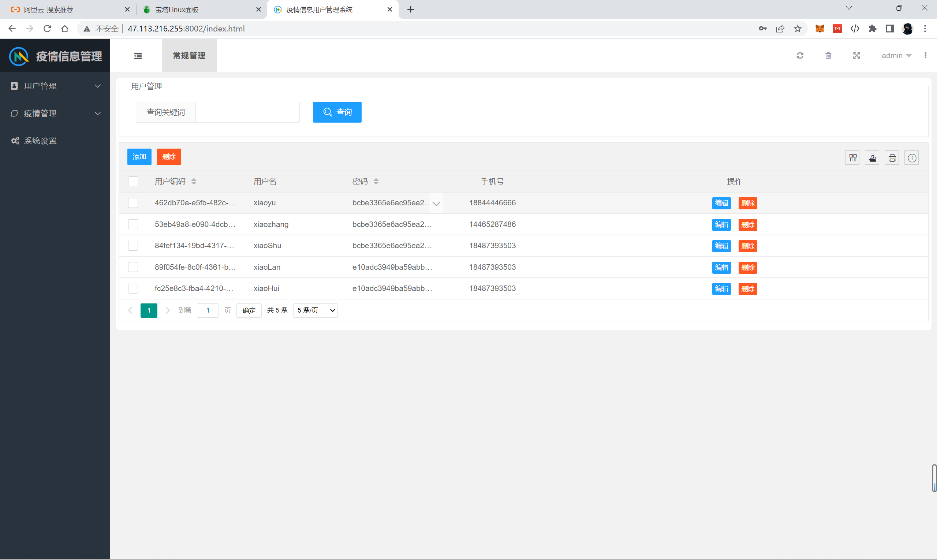Click the refresh icon in header
This screenshot has height=560, width=937.
coord(800,56)
